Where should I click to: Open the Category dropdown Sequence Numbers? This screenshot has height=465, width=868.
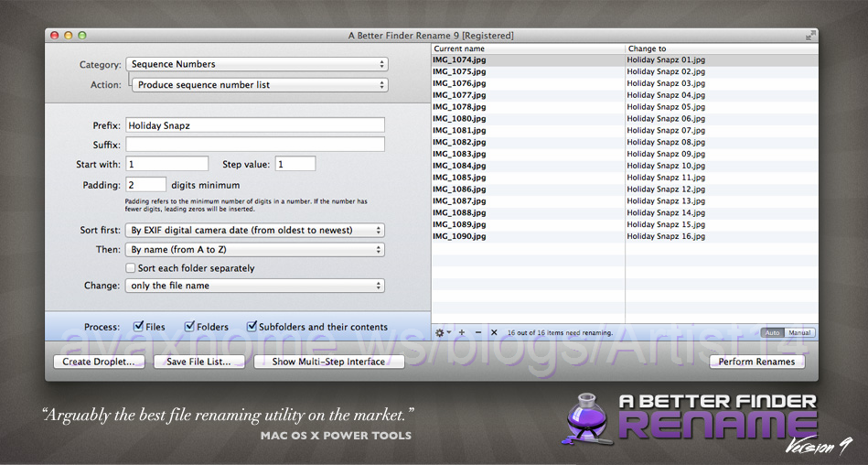click(x=257, y=64)
